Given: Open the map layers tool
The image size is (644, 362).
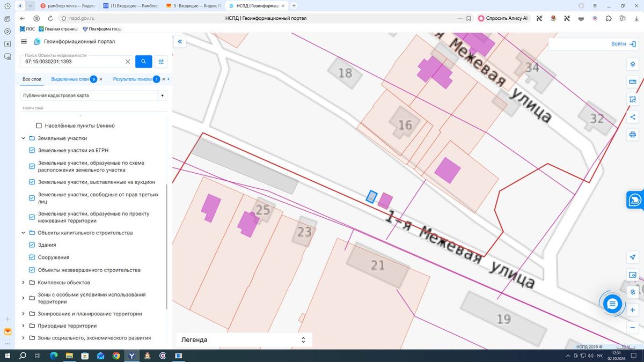Looking at the screenshot, I should pyautogui.click(x=633, y=64).
